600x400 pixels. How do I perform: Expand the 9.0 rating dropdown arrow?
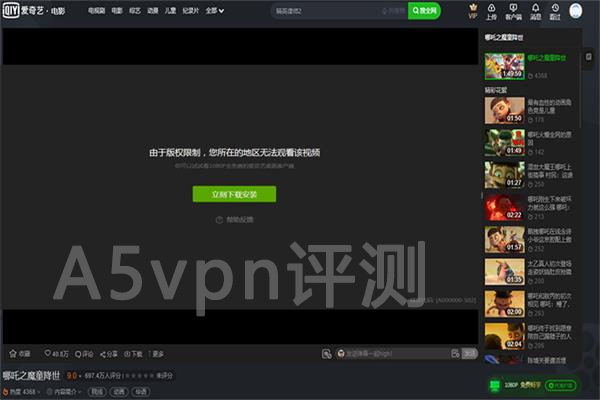(x=80, y=376)
